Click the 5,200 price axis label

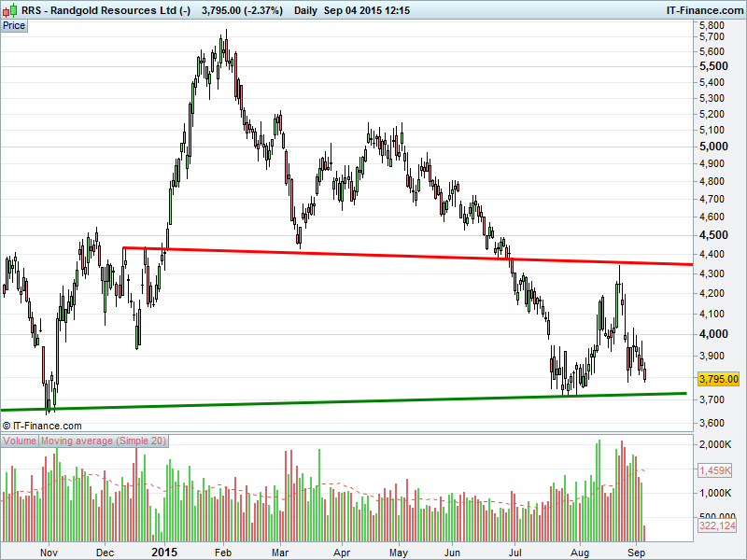[x=712, y=114]
